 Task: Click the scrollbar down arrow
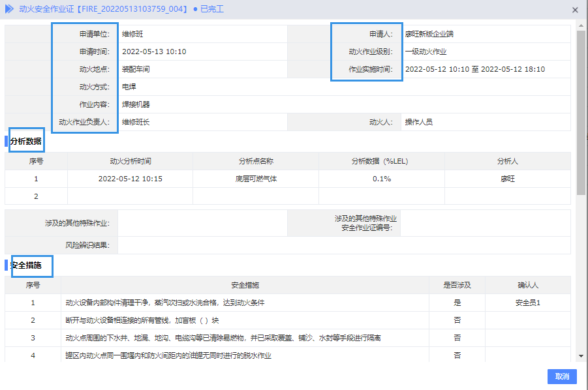pos(581,356)
